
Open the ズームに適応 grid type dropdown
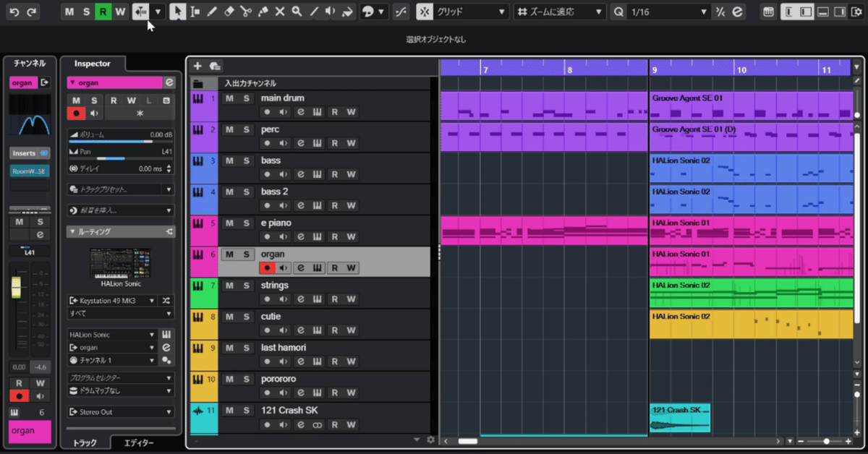coord(560,12)
